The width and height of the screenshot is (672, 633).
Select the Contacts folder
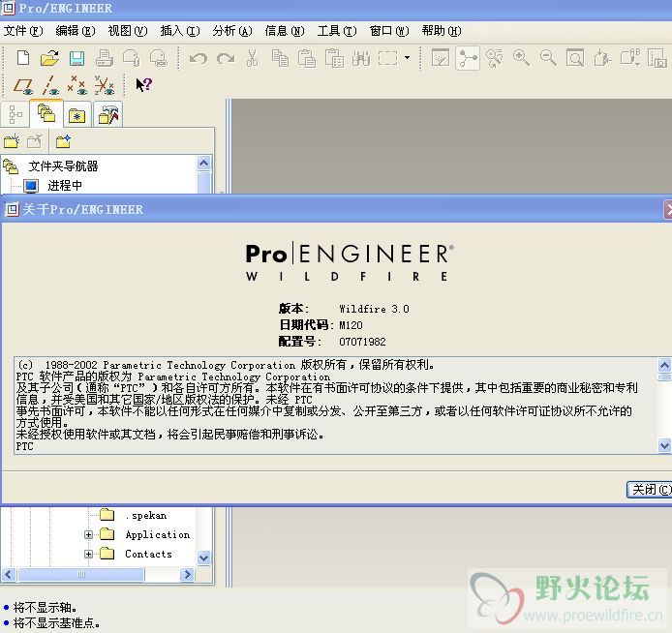(x=148, y=554)
